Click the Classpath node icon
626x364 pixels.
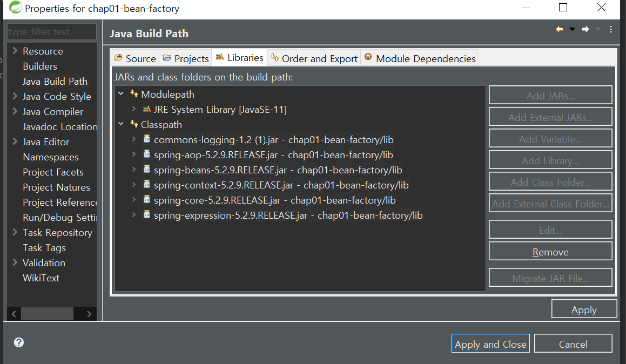pyautogui.click(x=134, y=125)
